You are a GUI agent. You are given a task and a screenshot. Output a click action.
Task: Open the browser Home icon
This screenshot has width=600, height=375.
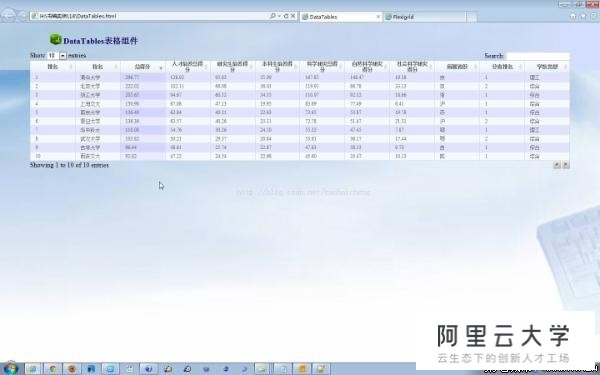tap(573, 16)
